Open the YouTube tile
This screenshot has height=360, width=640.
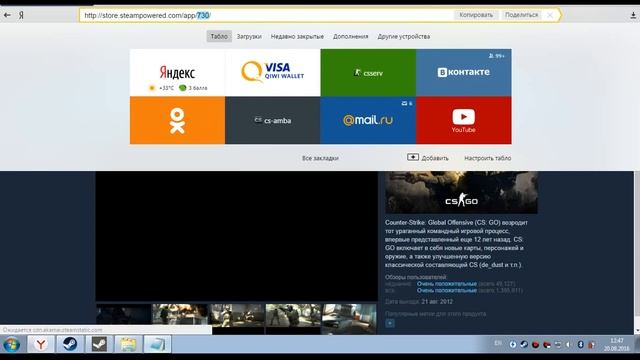[x=464, y=120]
